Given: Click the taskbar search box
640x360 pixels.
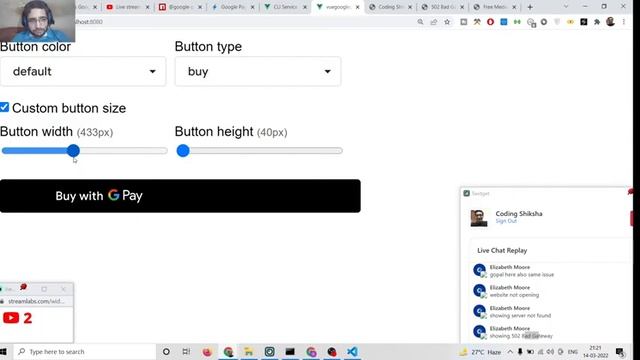Looking at the screenshot, I should coord(85,351).
